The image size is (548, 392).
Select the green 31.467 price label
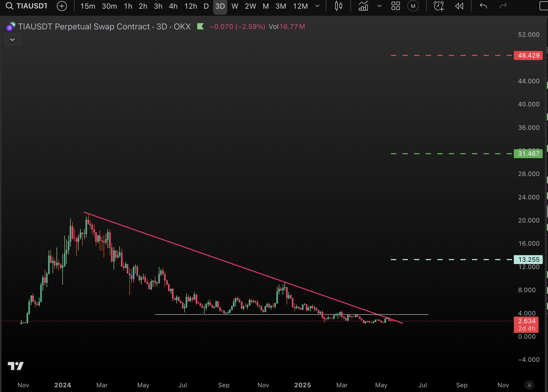(528, 154)
